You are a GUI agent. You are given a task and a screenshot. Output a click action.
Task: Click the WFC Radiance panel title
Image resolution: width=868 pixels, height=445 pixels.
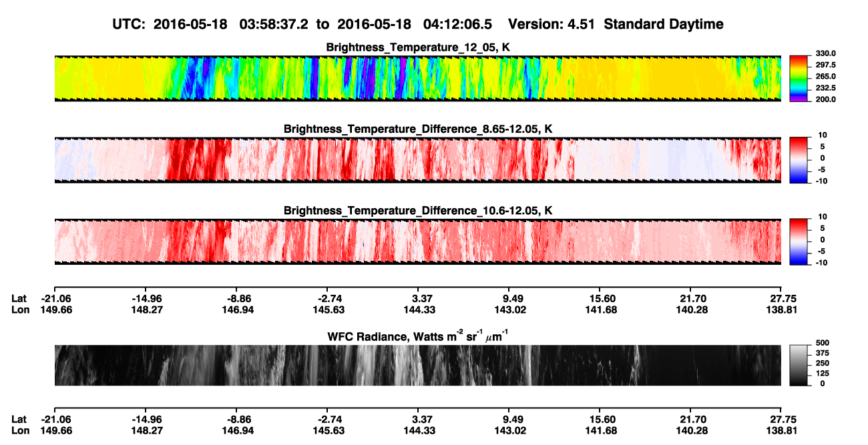pos(418,336)
